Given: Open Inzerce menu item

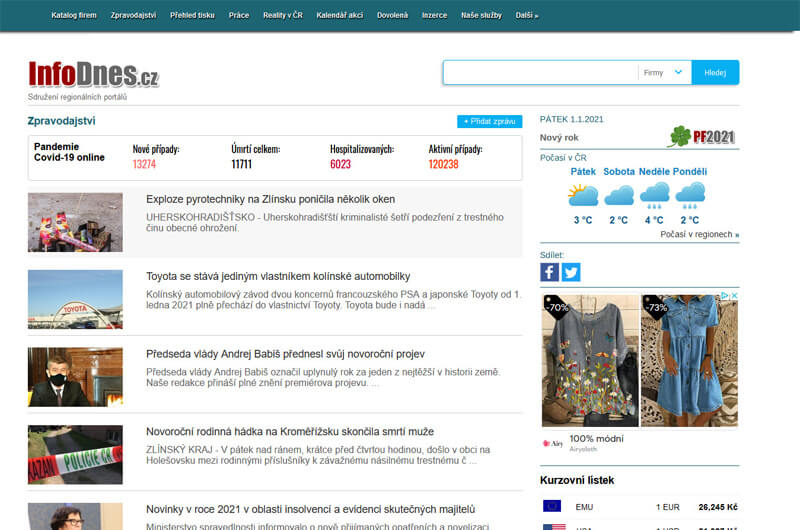Looking at the screenshot, I should 434,15.
